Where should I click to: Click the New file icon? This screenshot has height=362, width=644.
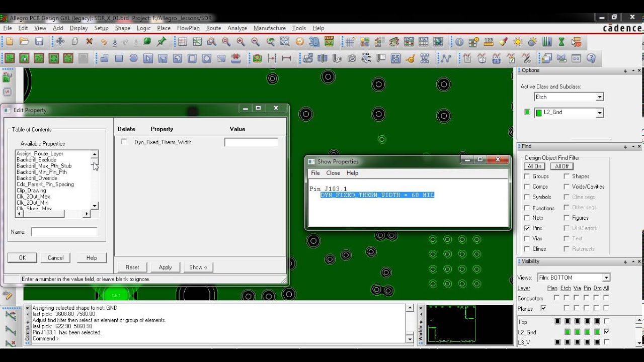tap(10, 42)
